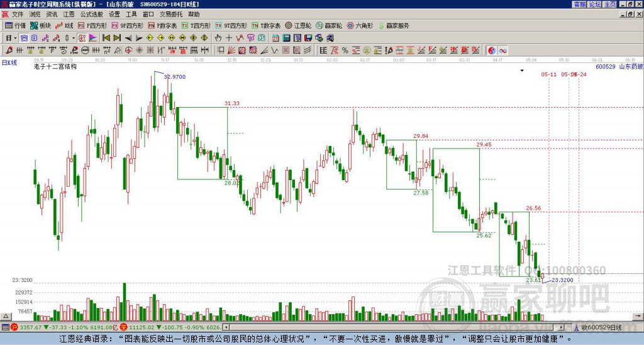
Task: Click the 11125.02 index value in status bar
Action: click(140, 327)
